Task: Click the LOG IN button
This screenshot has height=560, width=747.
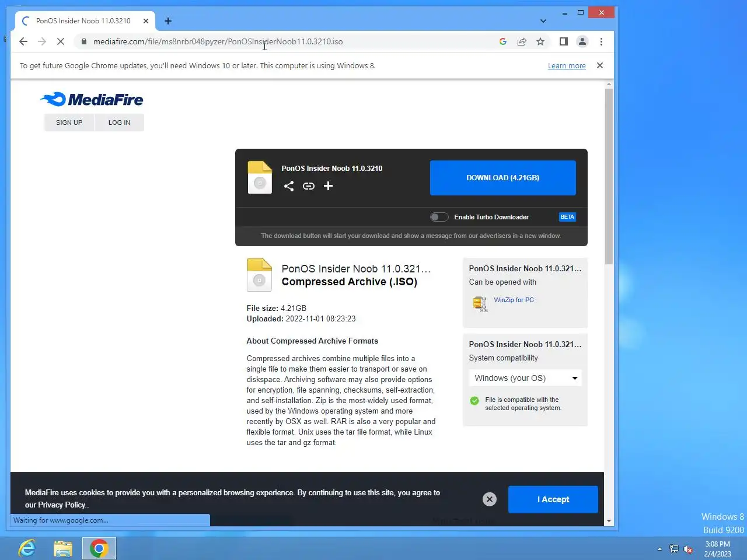Action: click(x=119, y=123)
